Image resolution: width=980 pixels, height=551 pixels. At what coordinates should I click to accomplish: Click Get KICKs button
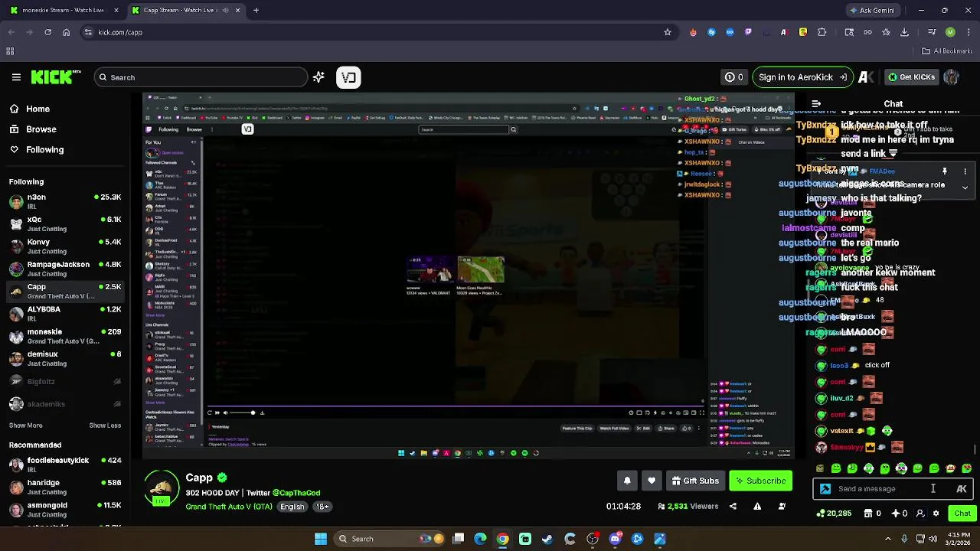pyautogui.click(x=910, y=77)
